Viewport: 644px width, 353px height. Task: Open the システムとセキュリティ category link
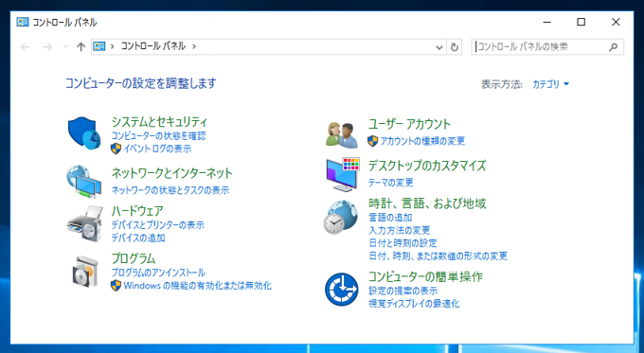coord(159,122)
